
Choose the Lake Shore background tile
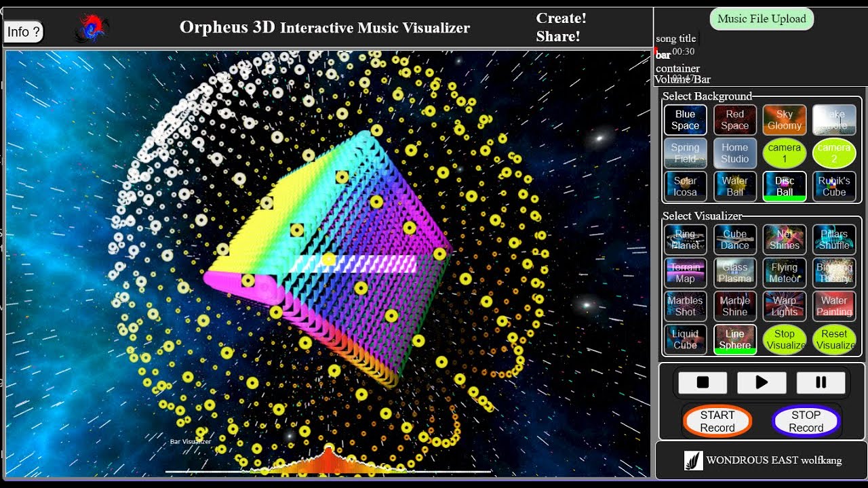tap(834, 120)
